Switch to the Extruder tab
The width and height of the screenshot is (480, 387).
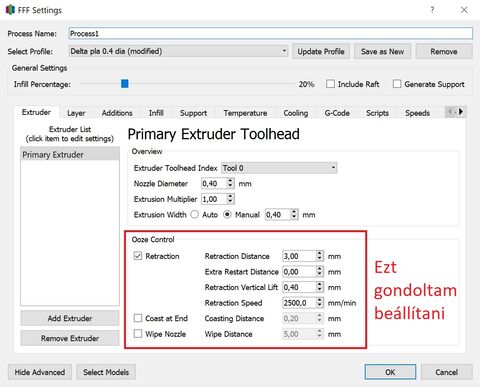pos(36,112)
